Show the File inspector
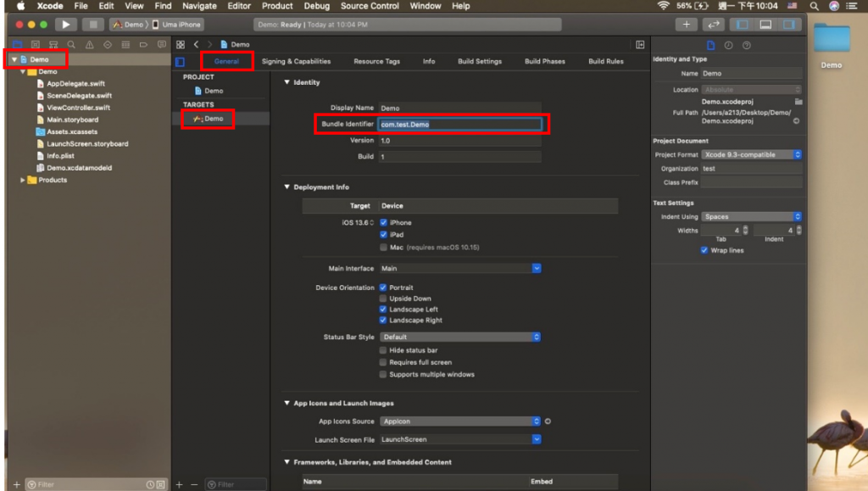The height and width of the screenshot is (491, 868). [x=711, y=46]
